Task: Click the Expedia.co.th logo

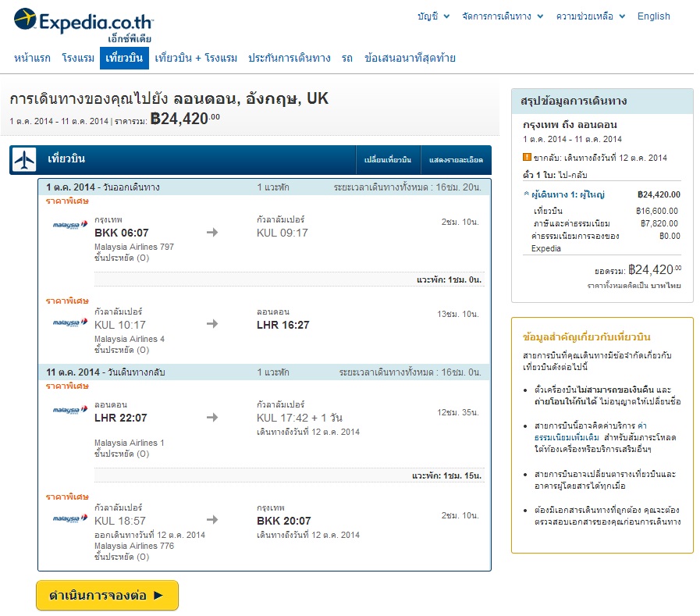Action: coord(84,21)
